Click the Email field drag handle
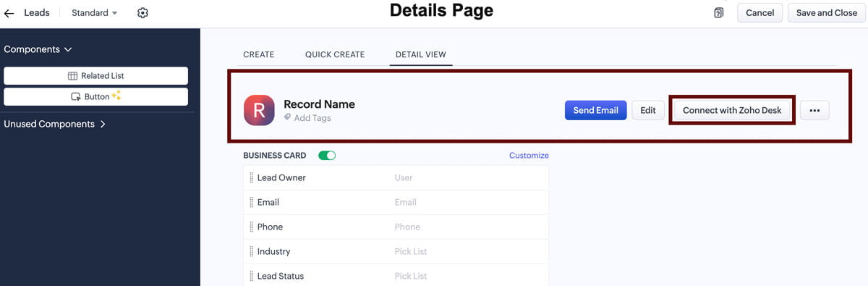Screen dimensions: 868x286 click(251, 203)
